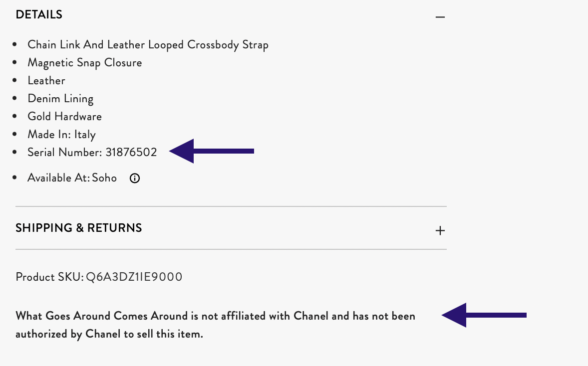Select the Gold Hardware detail
The width and height of the screenshot is (588, 366).
(64, 117)
